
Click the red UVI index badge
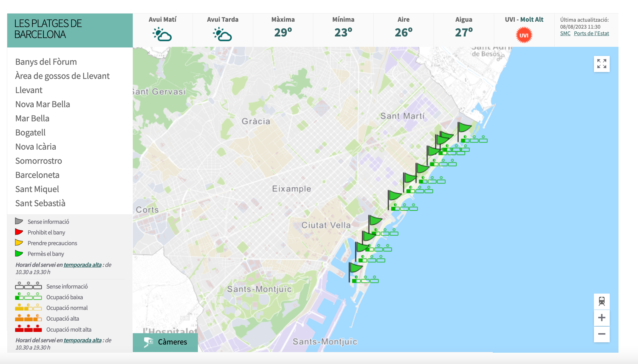(524, 35)
